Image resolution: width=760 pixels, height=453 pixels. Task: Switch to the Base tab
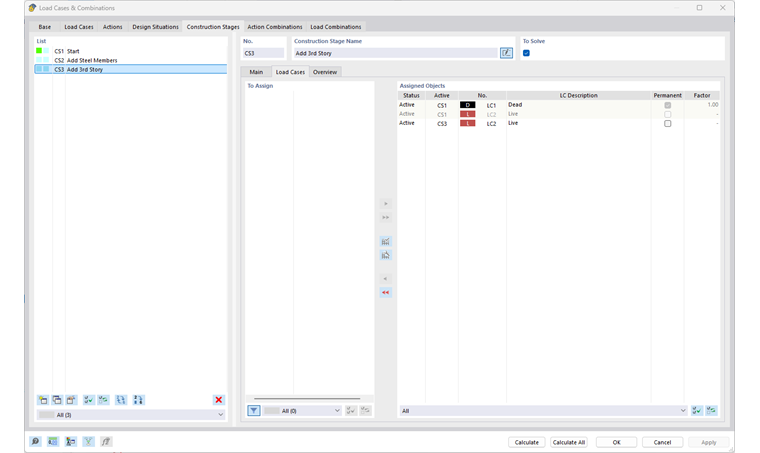pos(45,27)
